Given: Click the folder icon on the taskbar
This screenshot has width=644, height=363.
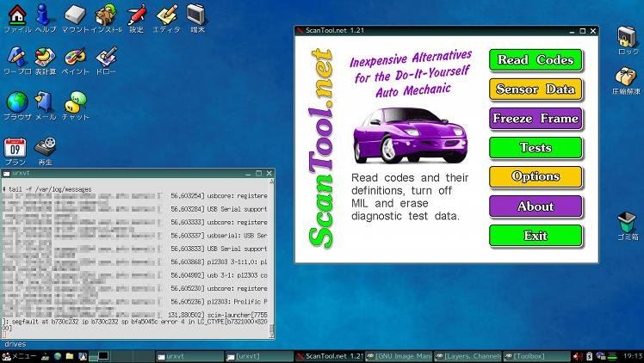Looking at the screenshot, I should tap(70, 356).
